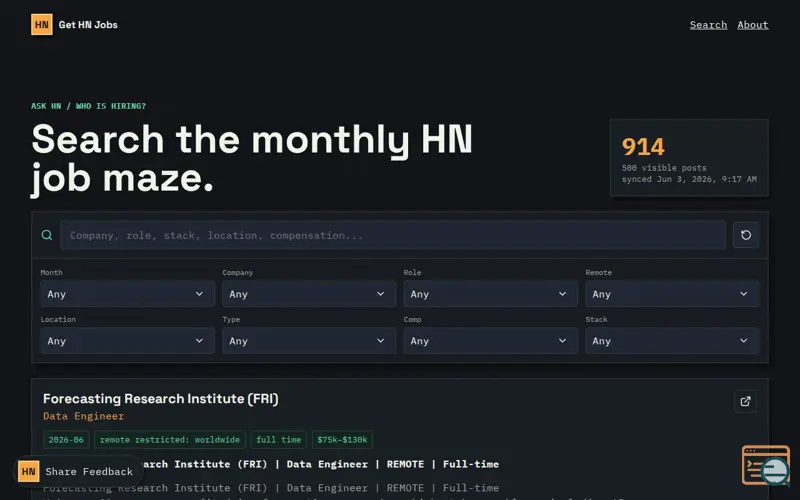This screenshot has width=800, height=500.
Task: Click the full time tag
Action: pos(279,440)
